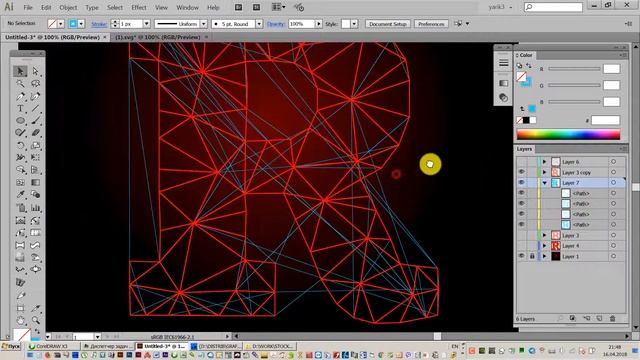Select the Eraser tool
Image resolution: width=640 pixels, height=360 pixels.
36,133
